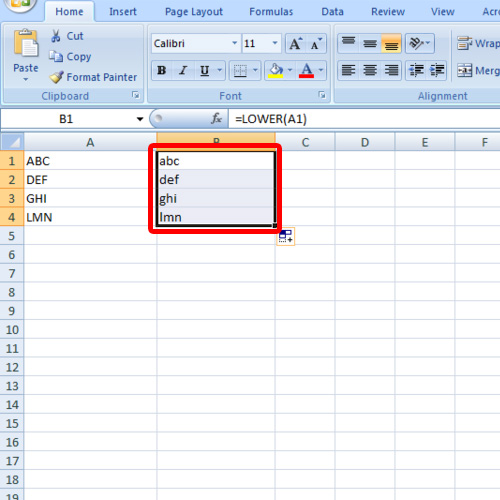Switch to the Insert tab
Screen dimensions: 500x500
[123, 12]
